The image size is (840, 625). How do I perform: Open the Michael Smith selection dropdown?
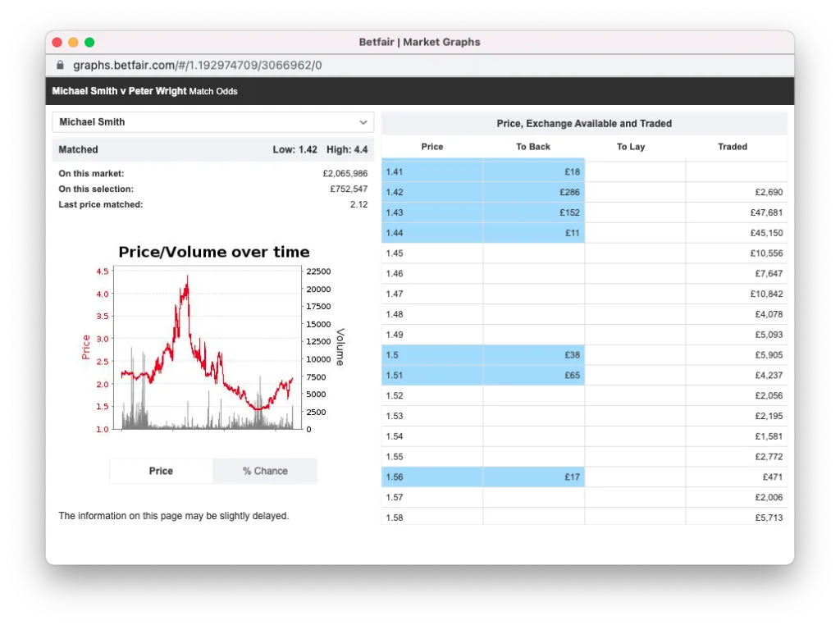[212, 122]
